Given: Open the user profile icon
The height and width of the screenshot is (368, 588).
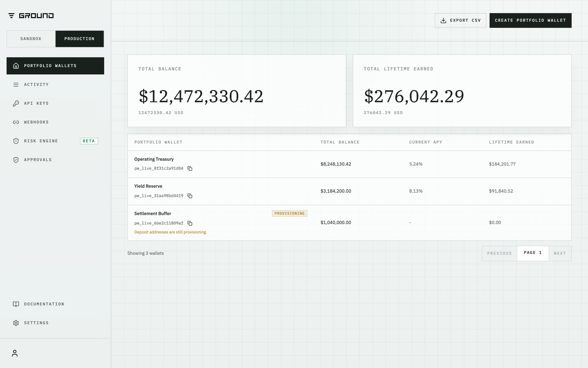Looking at the screenshot, I should pyautogui.click(x=15, y=353).
